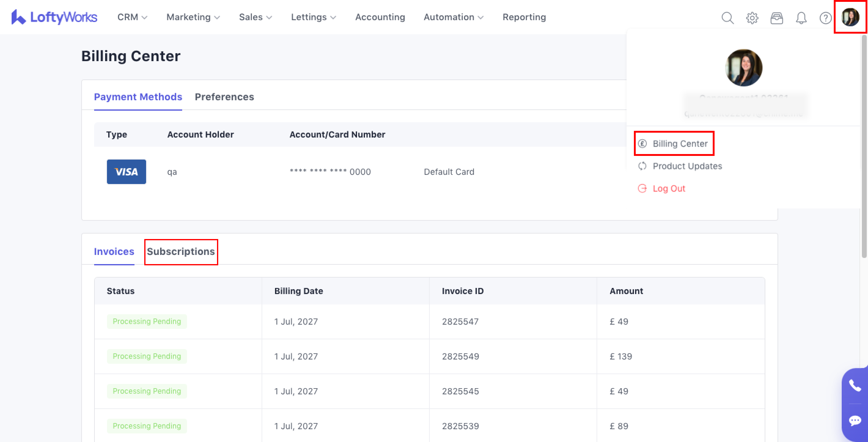Expand the Marketing dropdown menu
Screen dimensions: 868x442
(x=193, y=17)
